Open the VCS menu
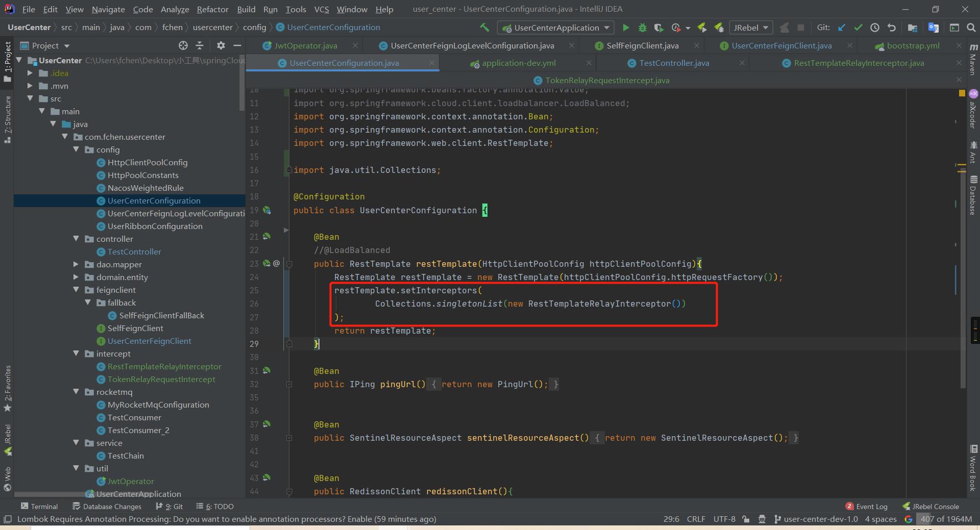Viewport: 980px width, 530px height. 322,9
